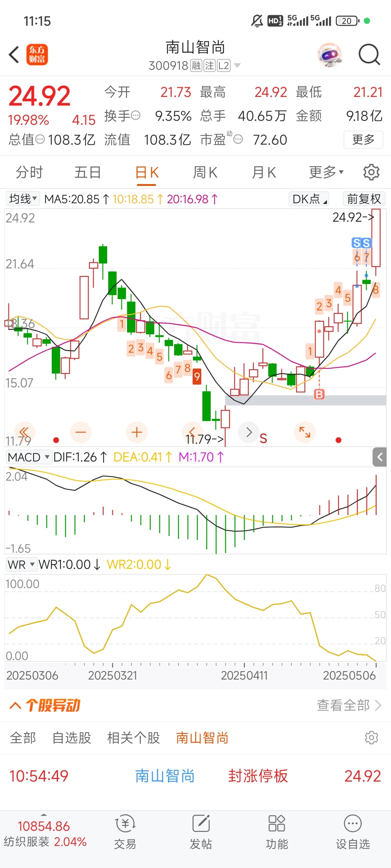The height and width of the screenshot is (868, 391).
Task: Open the stock search magnifier
Action: click(x=369, y=55)
